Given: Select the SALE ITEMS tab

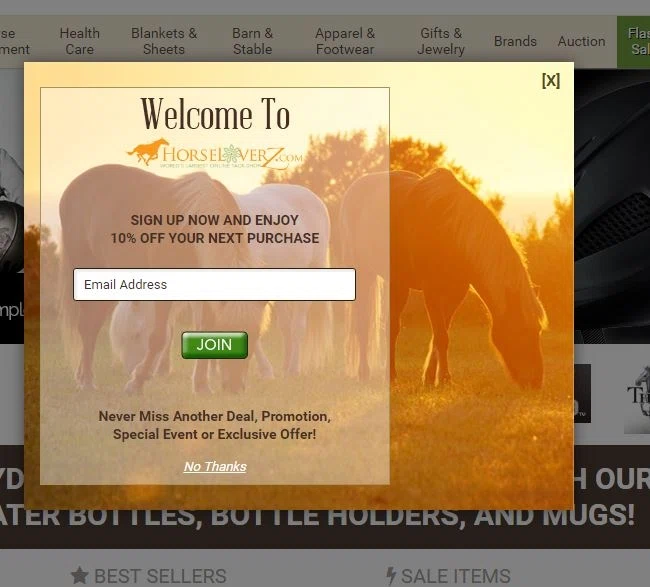Looking at the screenshot, I should click(x=448, y=576).
